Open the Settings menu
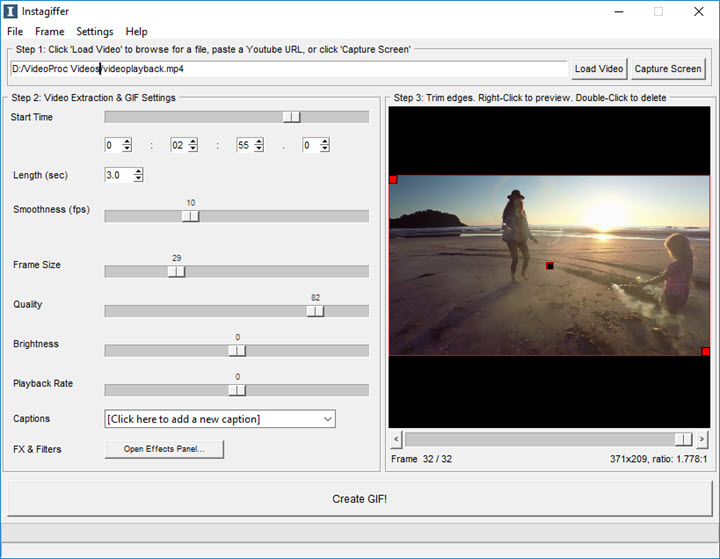 click(95, 32)
